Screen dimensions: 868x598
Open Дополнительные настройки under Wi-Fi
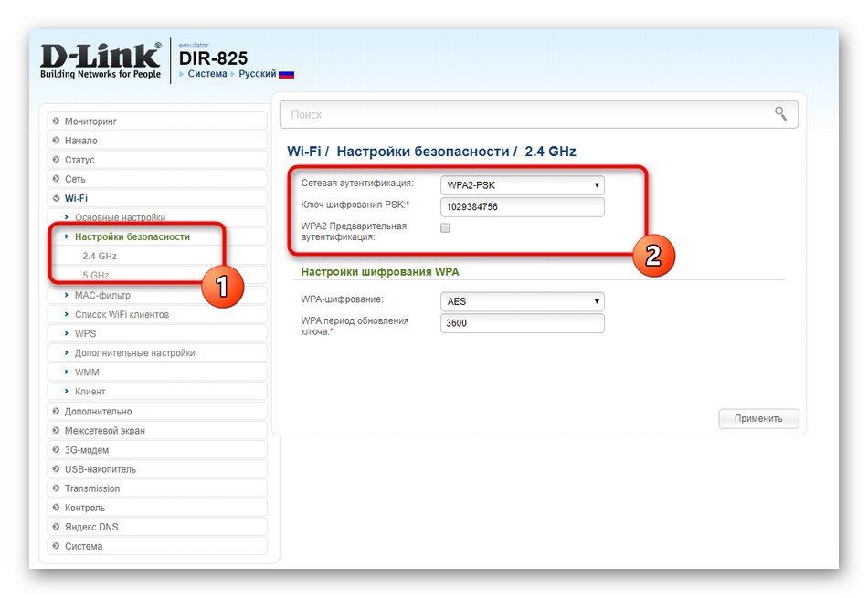pyautogui.click(x=157, y=353)
